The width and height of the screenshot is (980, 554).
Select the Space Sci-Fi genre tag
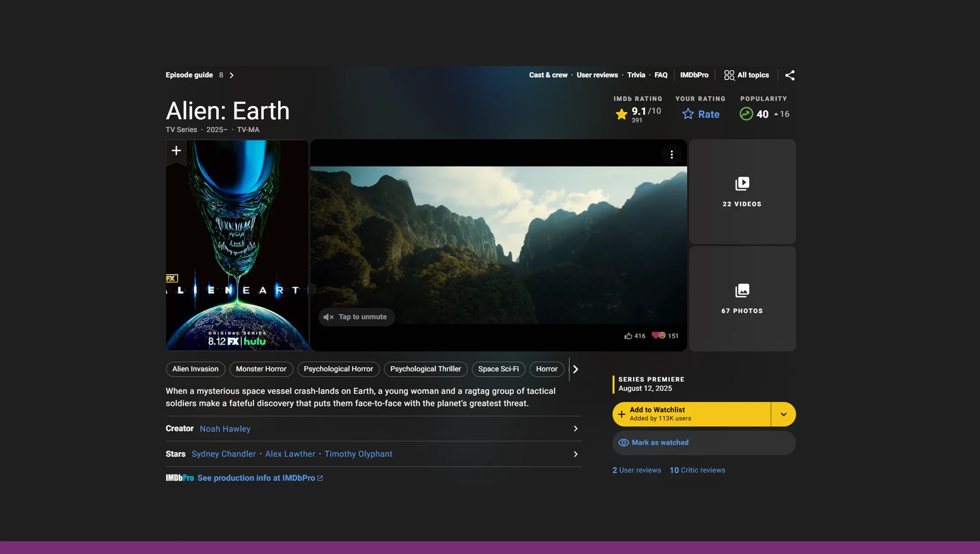pos(498,369)
